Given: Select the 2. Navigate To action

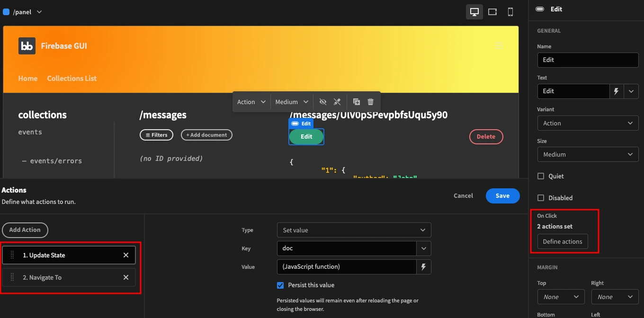Looking at the screenshot, I should click(x=69, y=277).
